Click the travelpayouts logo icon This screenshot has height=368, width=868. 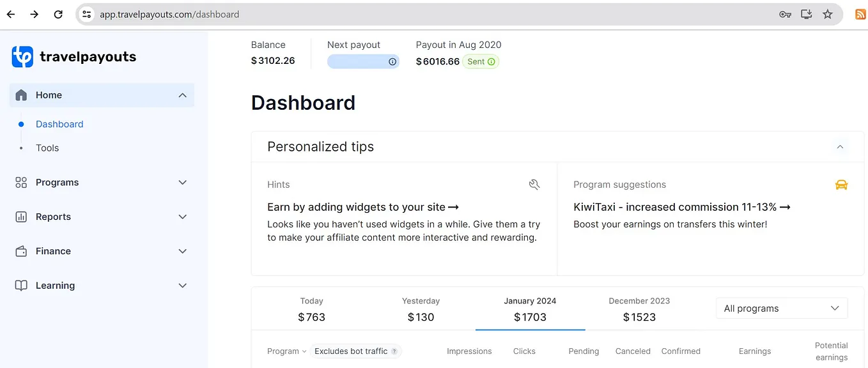click(22, 57)
